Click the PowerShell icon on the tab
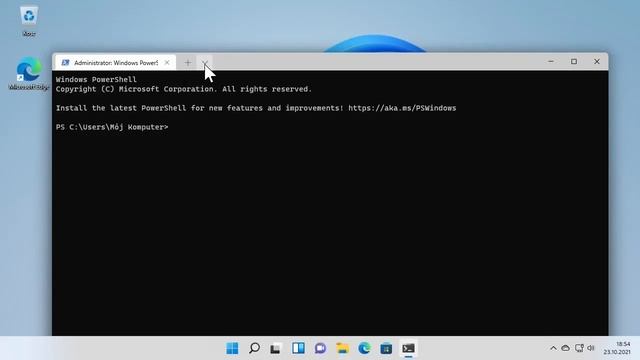640x360 pixels. point(65,62)
